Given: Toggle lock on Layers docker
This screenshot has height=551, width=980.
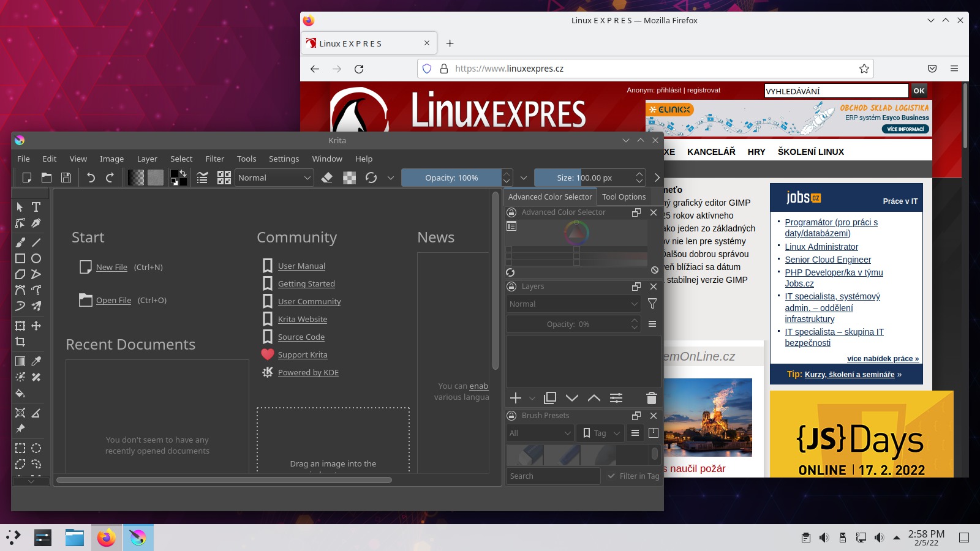Looking at the screenshot, I should [511, 287].
